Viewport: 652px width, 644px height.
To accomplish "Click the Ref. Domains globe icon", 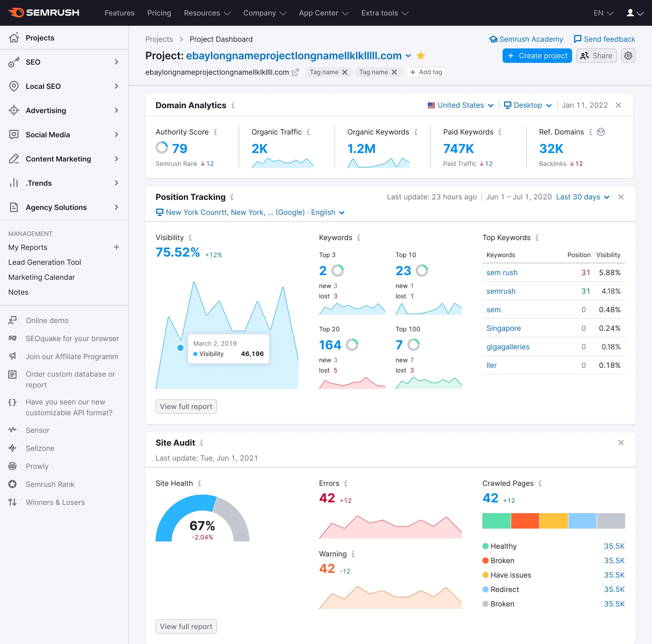I will coord(601,132).
